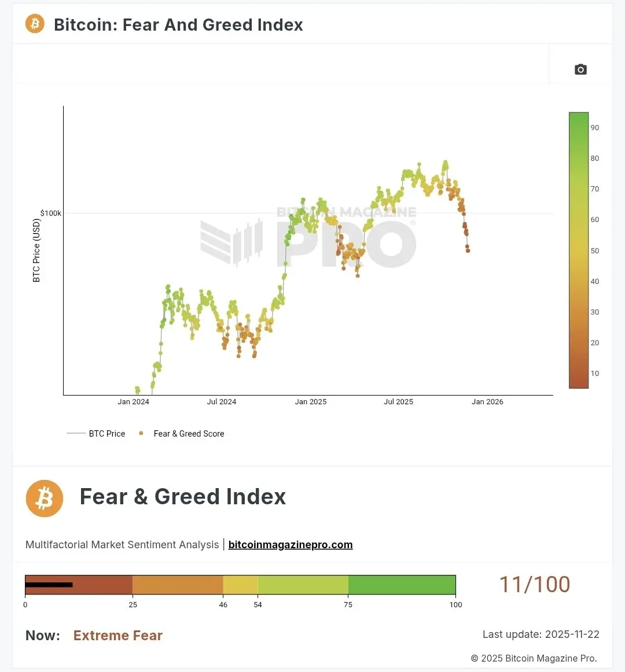Click the Extreme Fear status label

(x=118, y=636)
